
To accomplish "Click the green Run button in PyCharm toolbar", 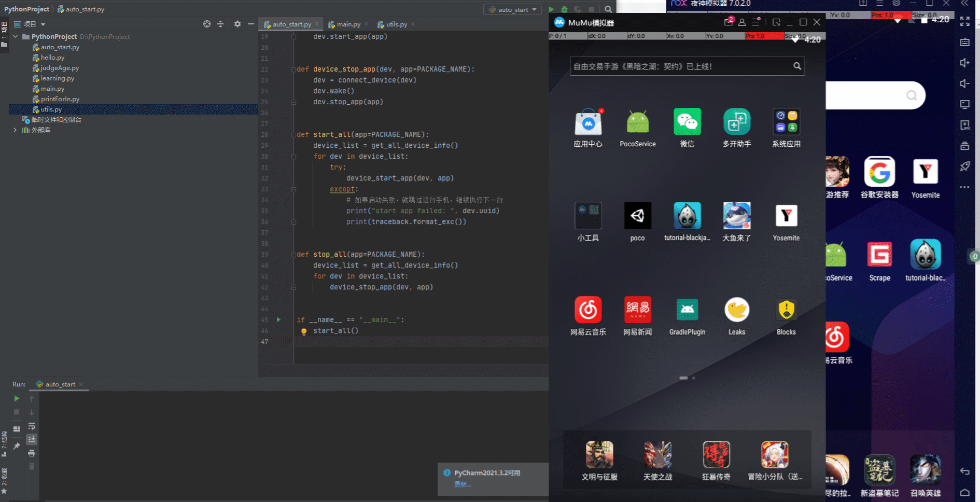I will pos(551,9).
